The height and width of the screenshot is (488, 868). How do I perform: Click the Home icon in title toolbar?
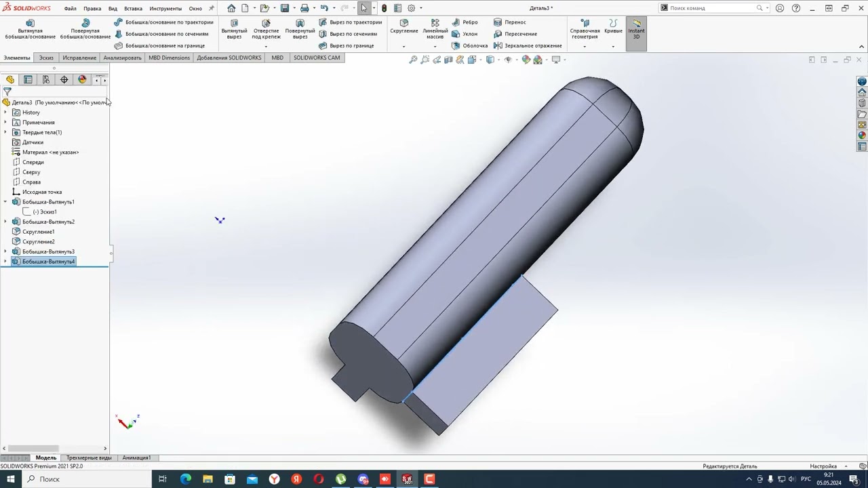pyautogui.click(x=231, y=8)
